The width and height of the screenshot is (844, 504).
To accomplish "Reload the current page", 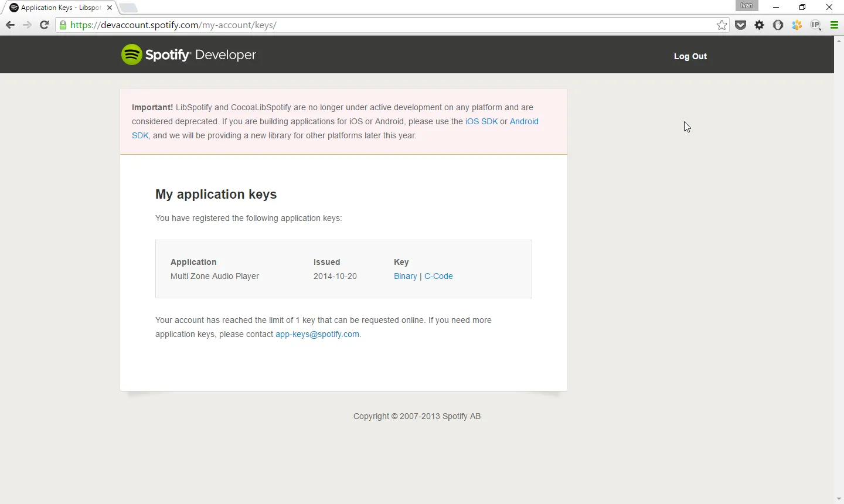I will tap(44, 25).
